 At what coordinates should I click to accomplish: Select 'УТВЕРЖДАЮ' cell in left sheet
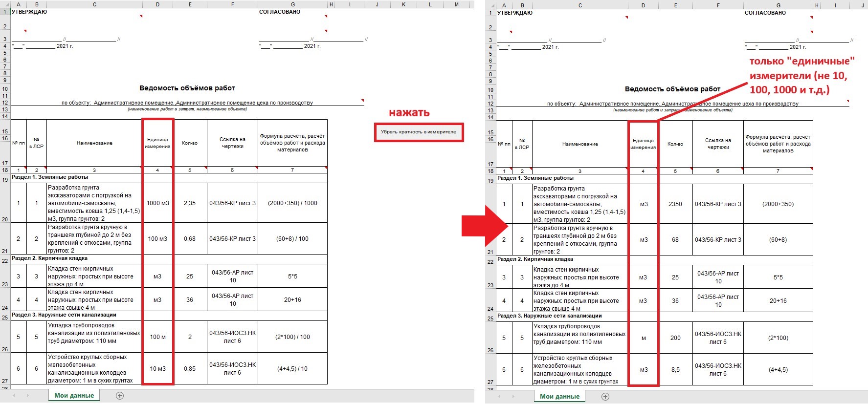pos(29,12)
